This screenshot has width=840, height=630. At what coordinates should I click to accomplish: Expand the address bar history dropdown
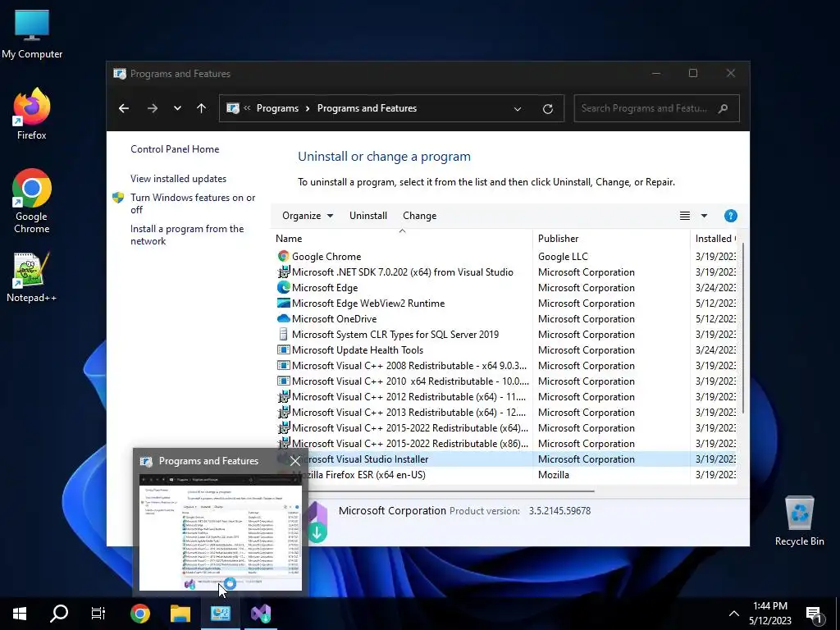point(518,109)
